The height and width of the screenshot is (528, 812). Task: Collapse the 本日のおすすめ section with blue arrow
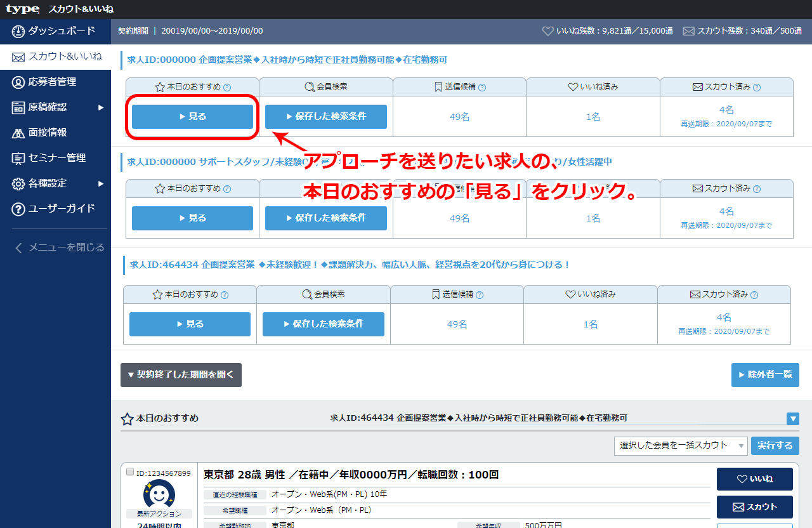coord(792,419)
